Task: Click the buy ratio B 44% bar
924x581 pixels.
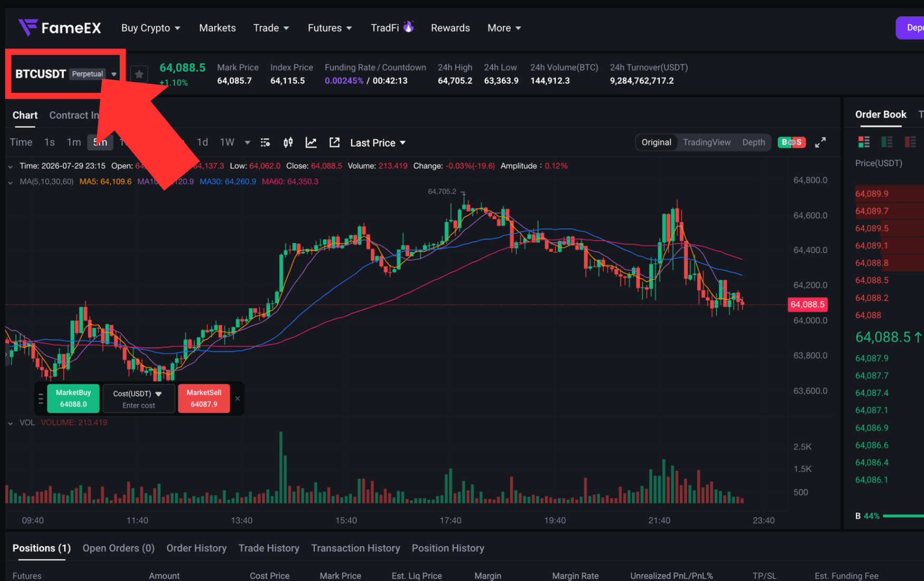Action: point(889,516)
